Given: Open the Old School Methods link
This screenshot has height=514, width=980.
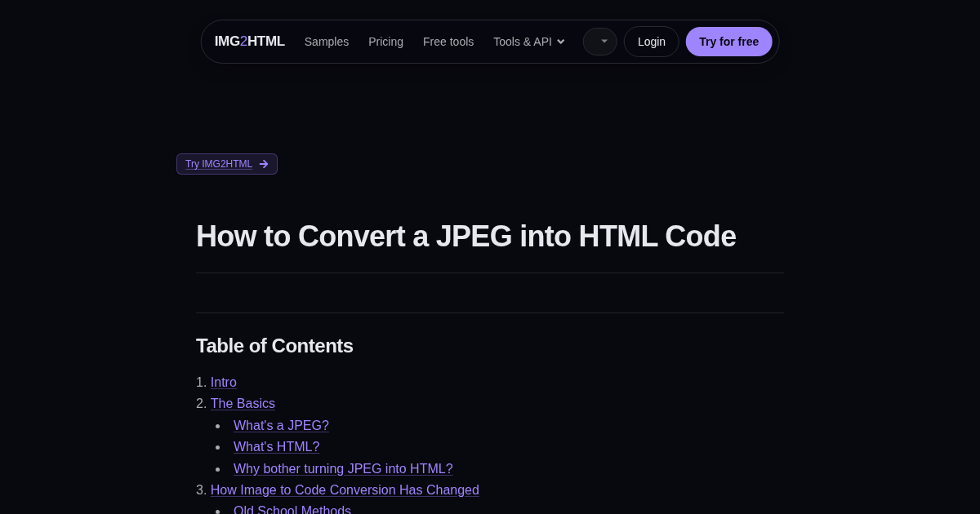Looking at the screenshot, I should (x=292, y=510).
